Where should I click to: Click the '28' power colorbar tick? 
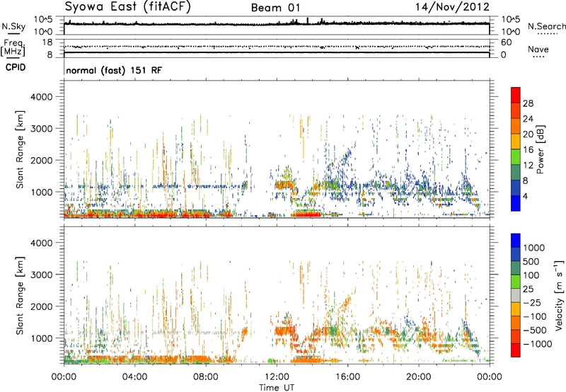[528, 103]
